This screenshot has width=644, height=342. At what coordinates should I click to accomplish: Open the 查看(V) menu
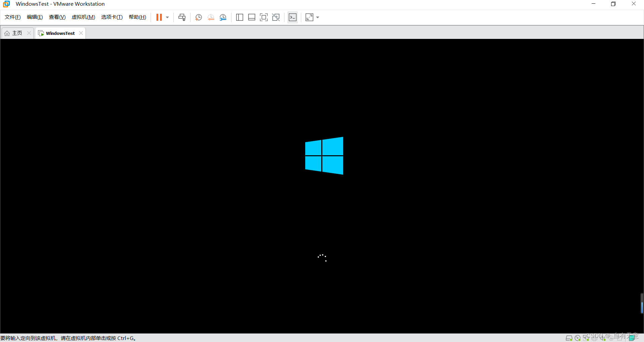(x=57, y=17)
